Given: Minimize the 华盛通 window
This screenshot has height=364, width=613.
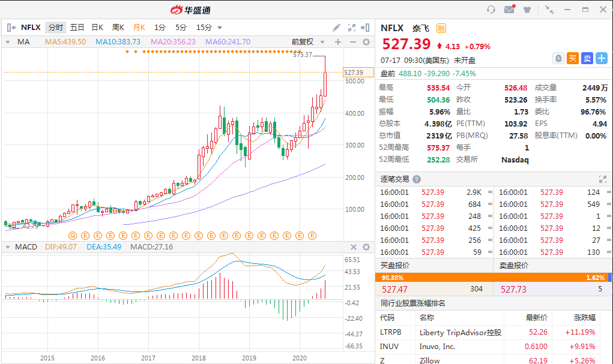Looking at the screenshot, I should tap(567, 10).
